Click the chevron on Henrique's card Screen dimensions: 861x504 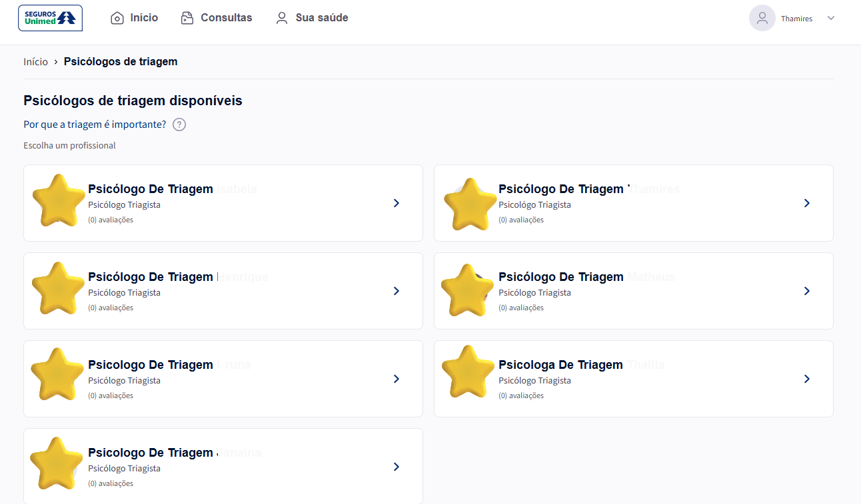tap(397, 291)
